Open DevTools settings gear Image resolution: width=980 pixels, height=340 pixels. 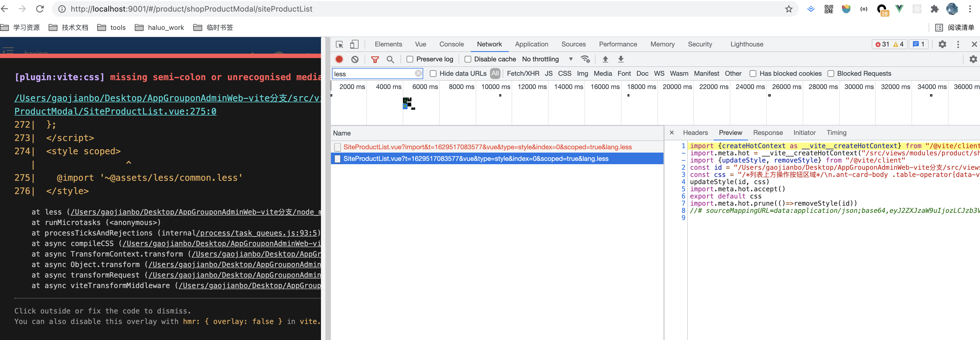[942, 44]
